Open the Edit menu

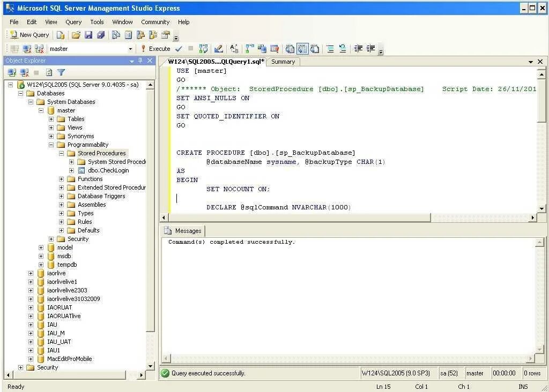pos(32,22)
